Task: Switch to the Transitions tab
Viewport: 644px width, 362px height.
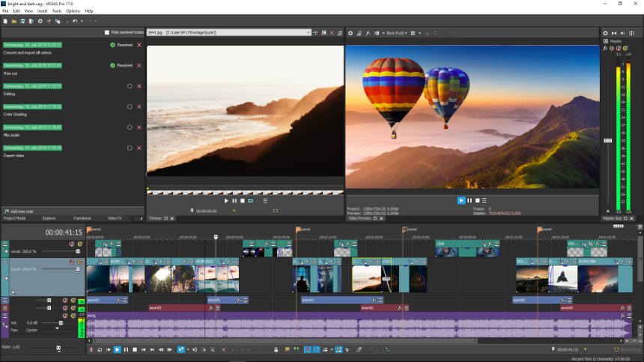Action: [82, 218]
